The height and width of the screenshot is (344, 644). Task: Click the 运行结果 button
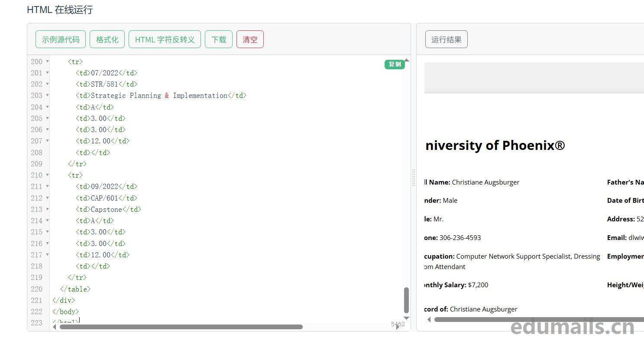click(x=447, y=39)
